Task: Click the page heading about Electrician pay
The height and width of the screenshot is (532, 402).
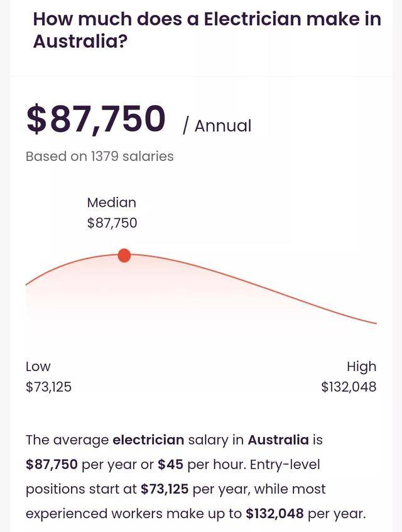Action: click(207, 30)
